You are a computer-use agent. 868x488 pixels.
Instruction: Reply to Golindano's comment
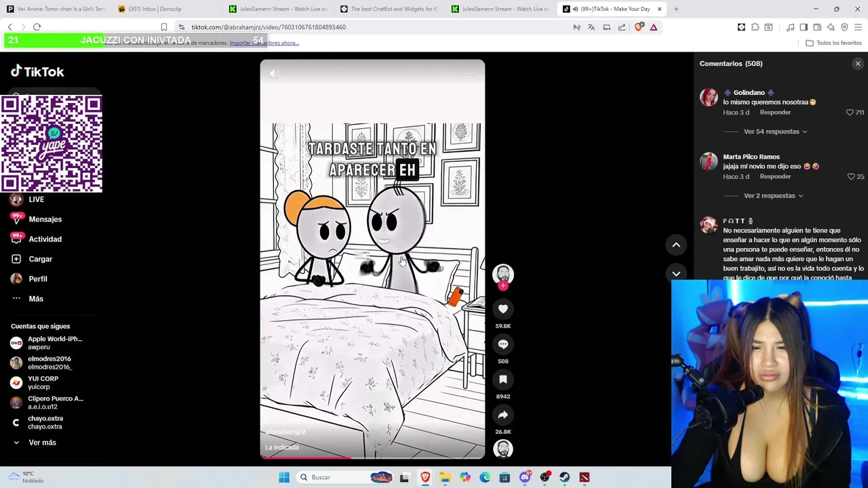point(775,113)
